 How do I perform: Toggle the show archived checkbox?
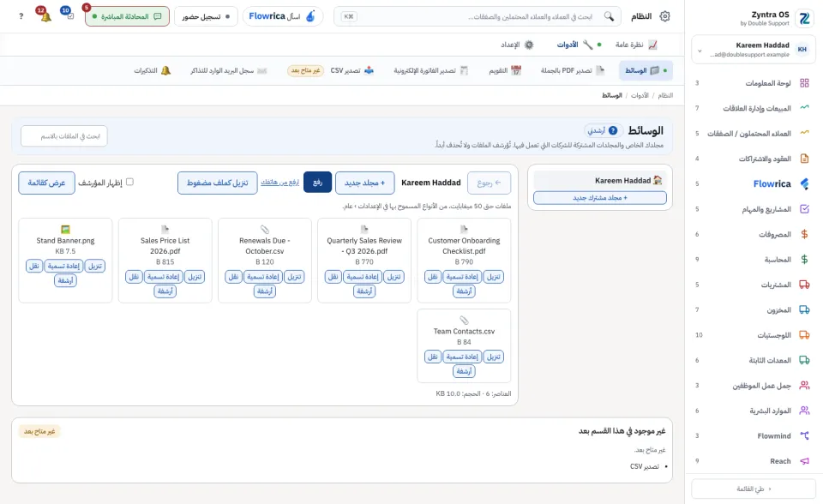pyautogui.click(x=129, y=182)
